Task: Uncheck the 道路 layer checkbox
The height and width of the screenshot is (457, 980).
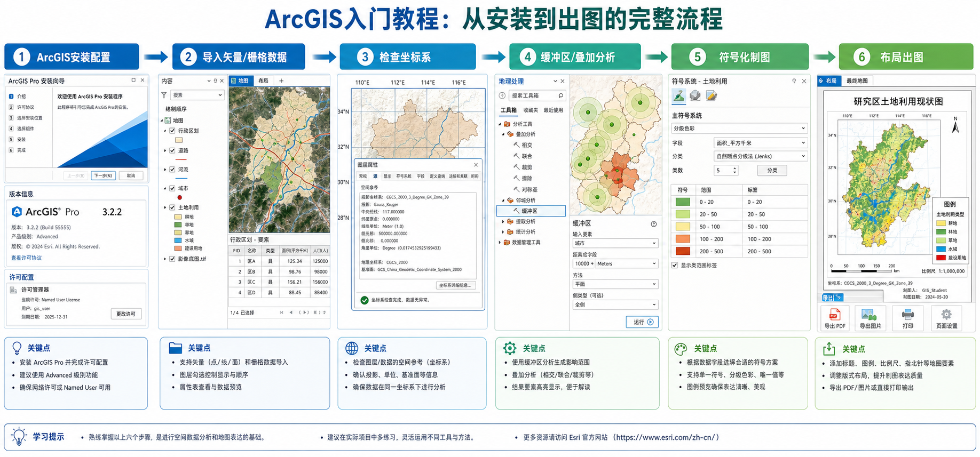Action: pyautogui.click(x=172, y=150)
